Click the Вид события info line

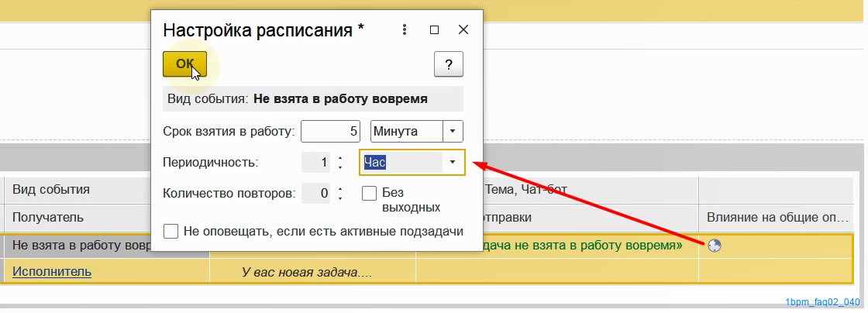[313, 99]
